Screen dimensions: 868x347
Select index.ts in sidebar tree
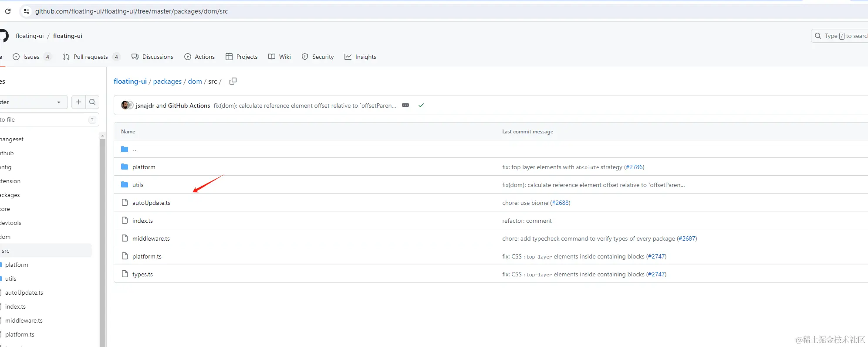[15, 306]
